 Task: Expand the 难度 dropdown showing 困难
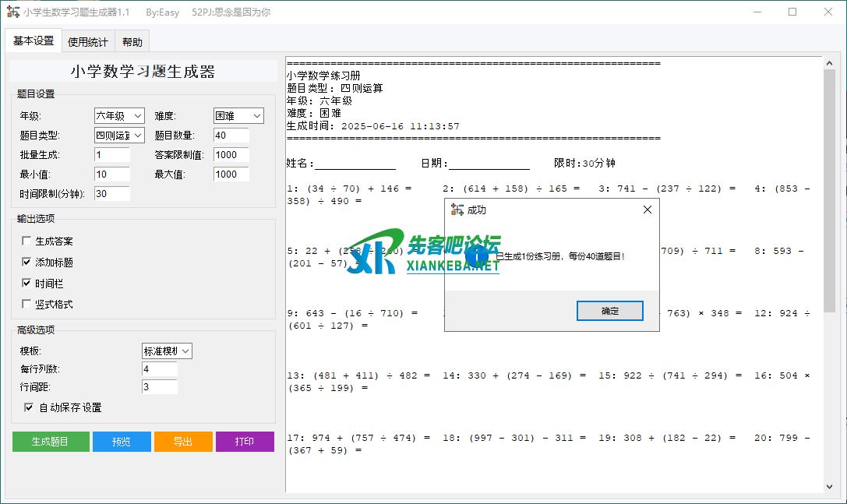point(238,116)
